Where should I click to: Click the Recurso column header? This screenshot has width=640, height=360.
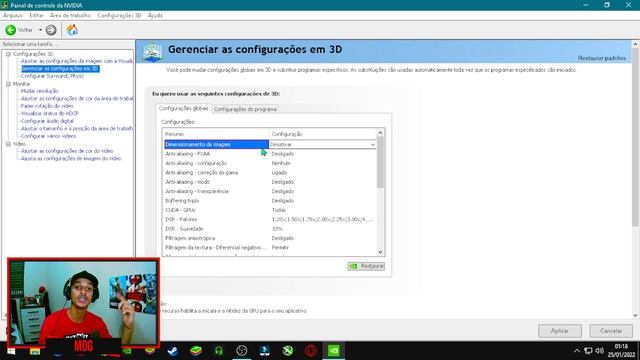point(216,134)
